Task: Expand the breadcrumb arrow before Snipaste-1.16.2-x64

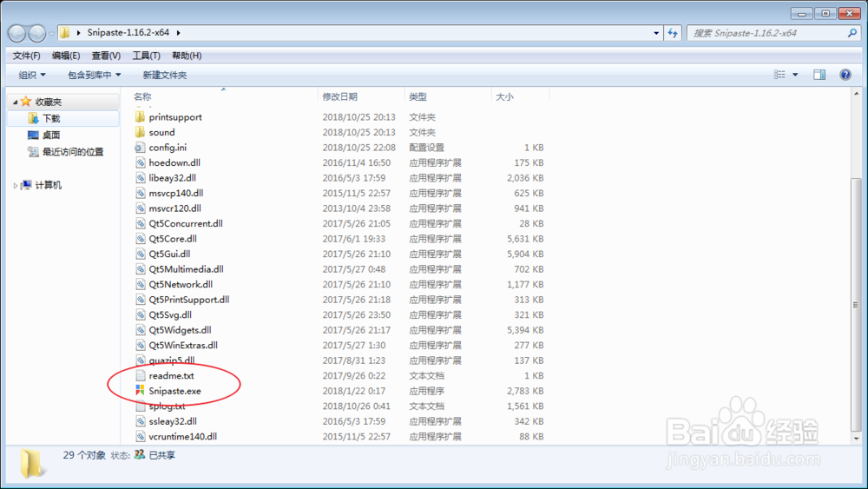Action: 79,33
